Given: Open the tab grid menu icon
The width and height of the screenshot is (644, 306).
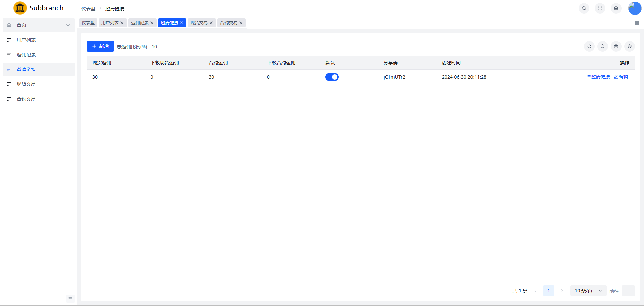Looking at the screenshot, I should pos(637,23).
